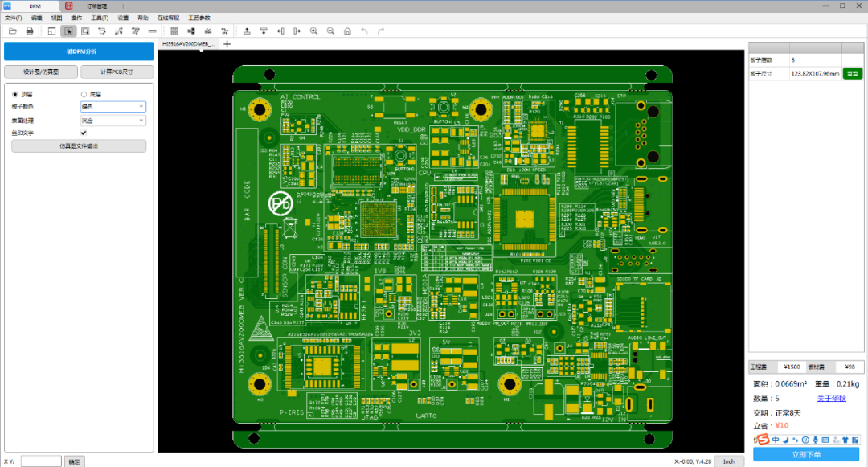Click the upload arrow toolbar icon
The height and width of the screenshot is (467, 868).
pos(247,31)
